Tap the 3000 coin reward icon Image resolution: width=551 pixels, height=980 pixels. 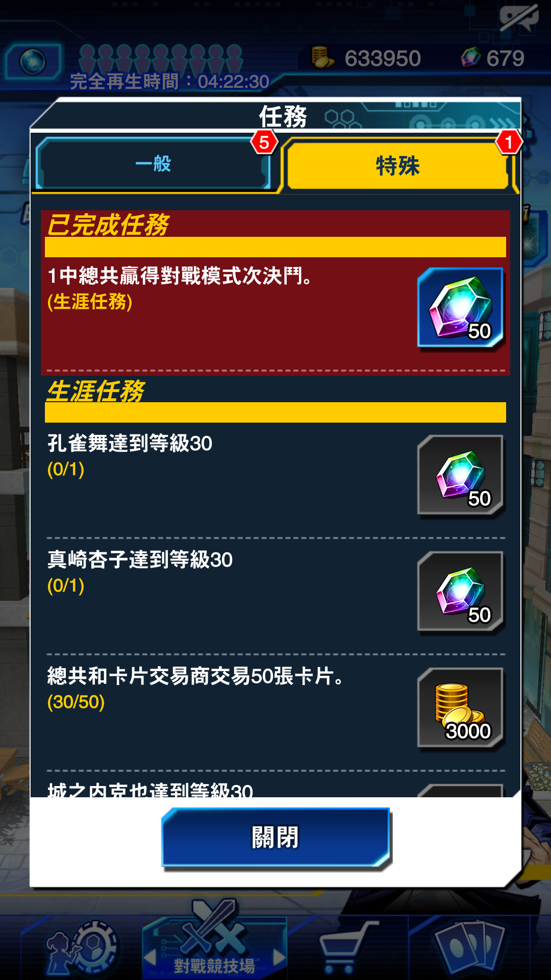pyautogui.click(x=460, y=708)
